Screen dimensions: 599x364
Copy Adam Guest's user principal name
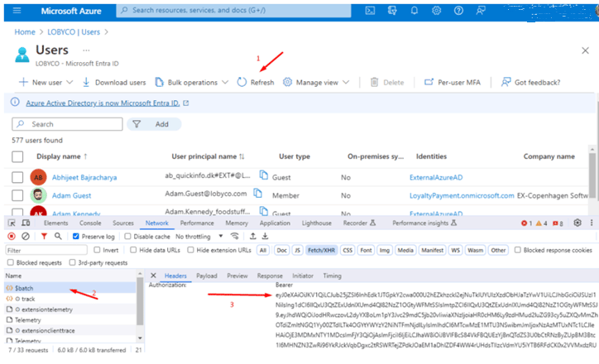click(x=258, y=194)
